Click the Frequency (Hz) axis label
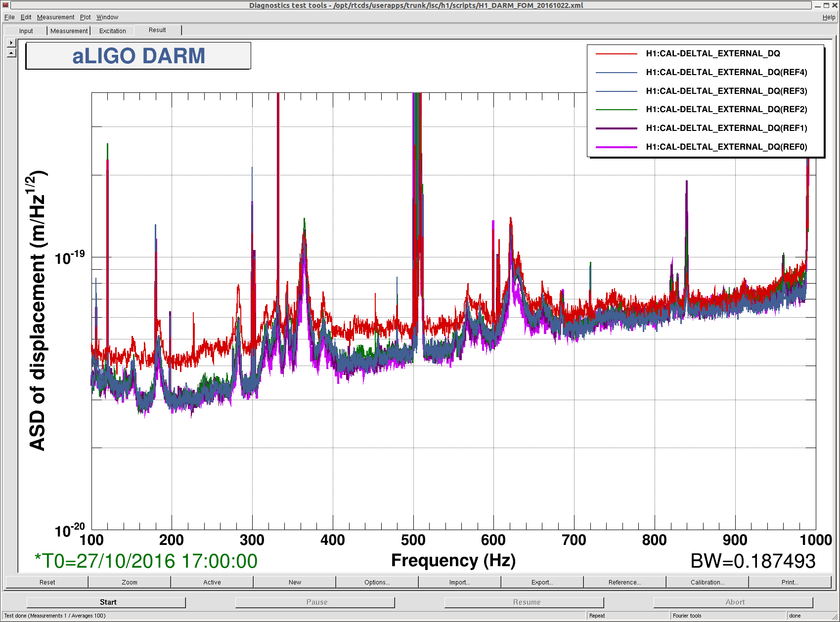Screen dimensions: 840x622 tap(453, 561)
